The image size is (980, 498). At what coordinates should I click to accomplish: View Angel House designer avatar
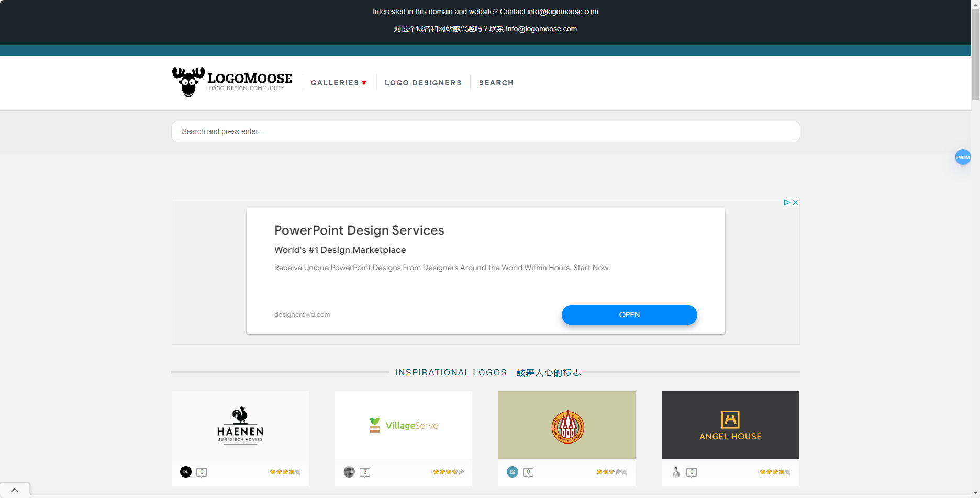(x=676, y=472)
